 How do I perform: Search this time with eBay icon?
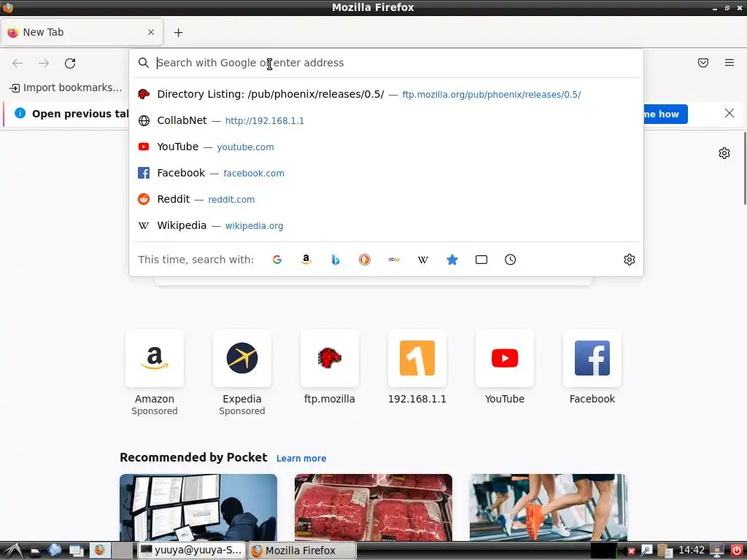(x=394, y=260)
